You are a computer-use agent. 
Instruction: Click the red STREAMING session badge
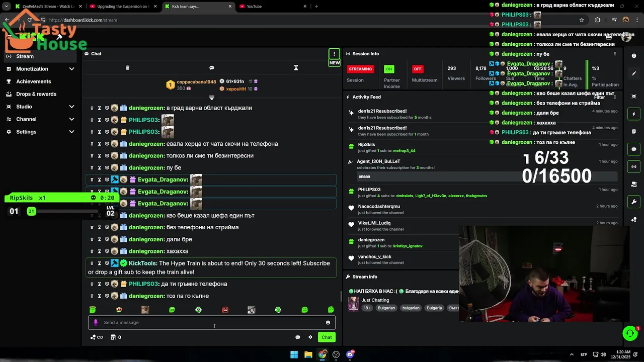click(x=360, y=69)
